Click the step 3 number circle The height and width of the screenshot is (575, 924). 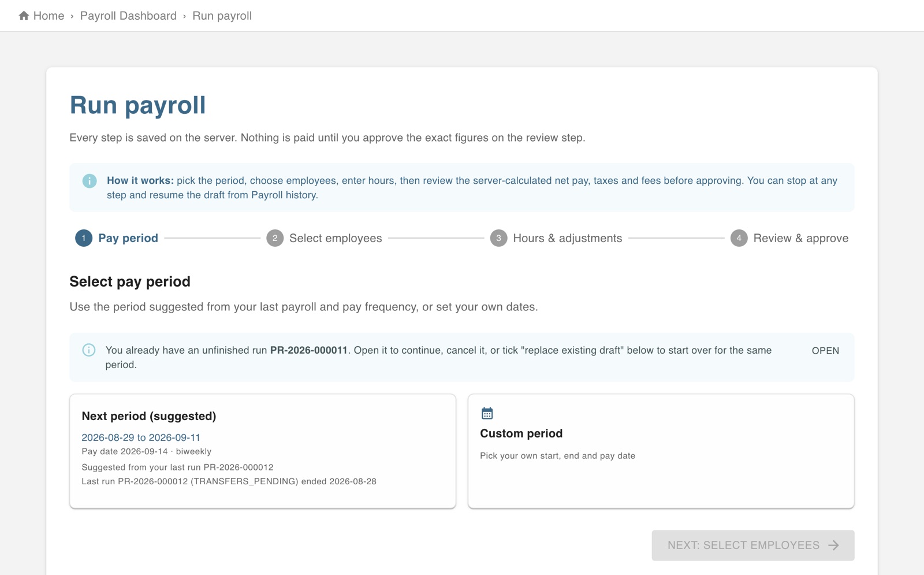pyautogui.click(x=498, y=238)
